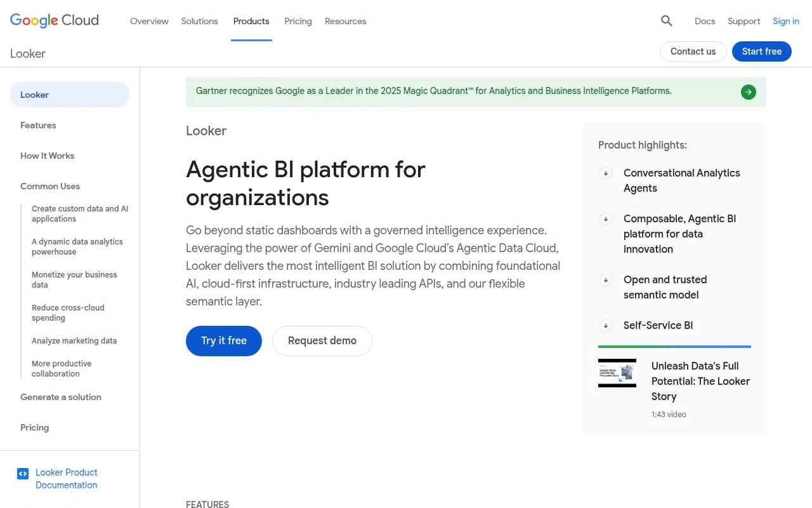Click the Looker product name in header
812x508 pixels.
28,53
